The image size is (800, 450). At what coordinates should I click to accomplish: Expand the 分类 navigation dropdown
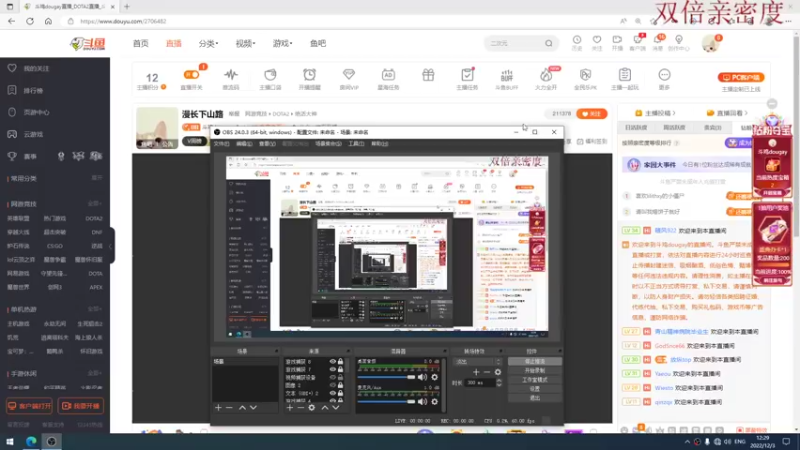coord(208,43)
